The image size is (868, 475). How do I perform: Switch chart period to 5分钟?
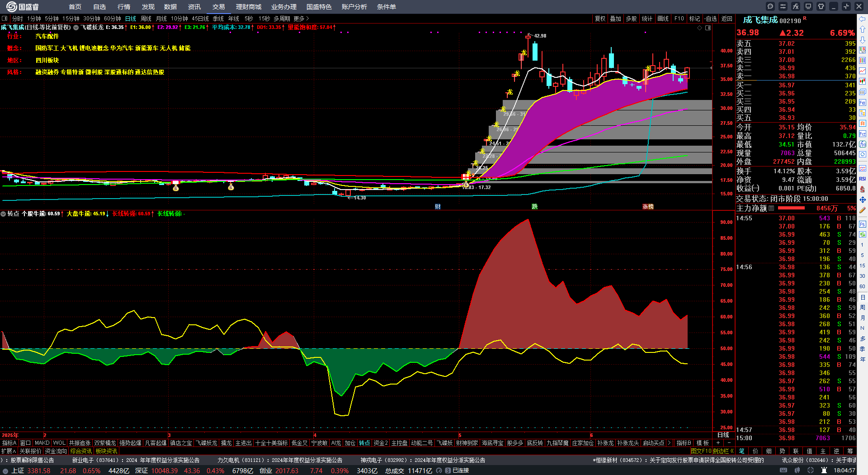pos(52,19)
